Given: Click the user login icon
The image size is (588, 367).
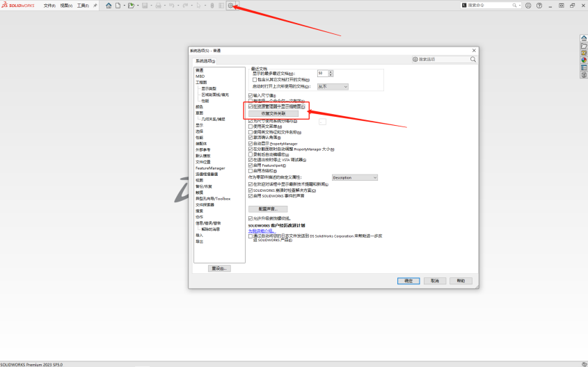Looking at the screenshot, I should pyautogui.click(x=528, y=6).
